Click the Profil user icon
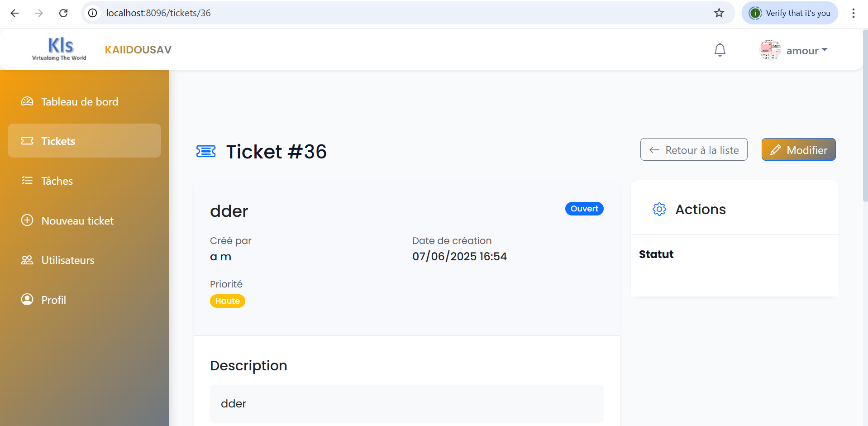868x426 pixels. [27, 300]
